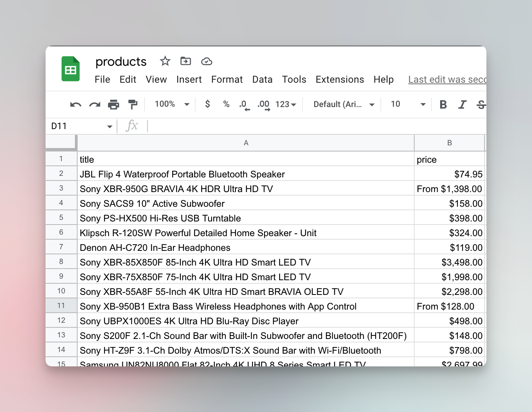
Task: Toggle italic formatting
Action: 462,104
